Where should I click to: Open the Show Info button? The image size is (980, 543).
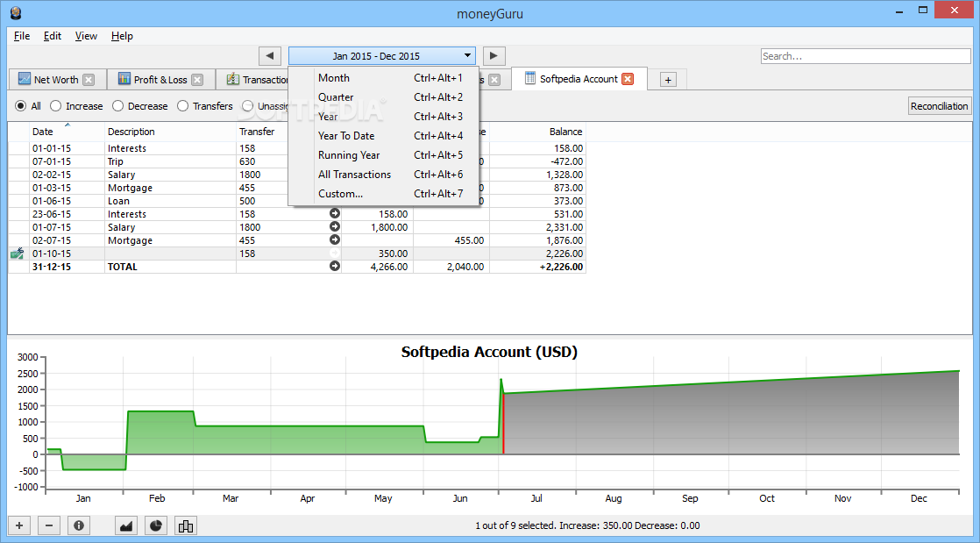pyautogui.click(x=80, y=525)
